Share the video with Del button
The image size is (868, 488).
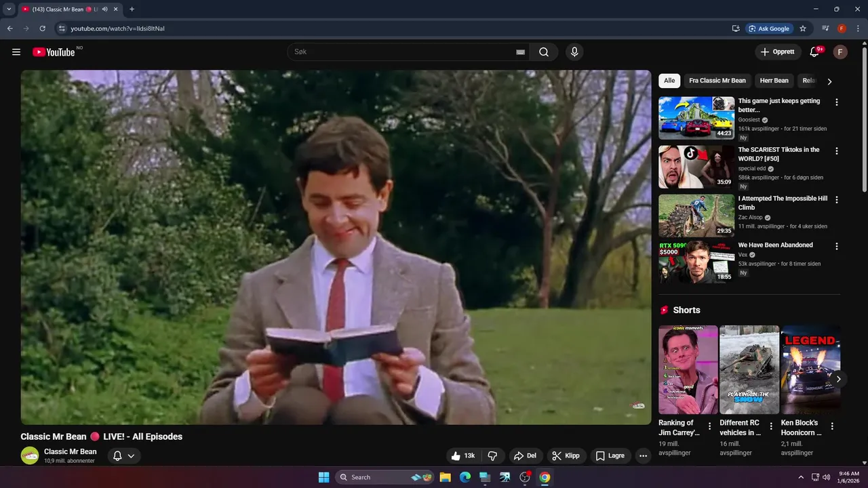(525, 456)
